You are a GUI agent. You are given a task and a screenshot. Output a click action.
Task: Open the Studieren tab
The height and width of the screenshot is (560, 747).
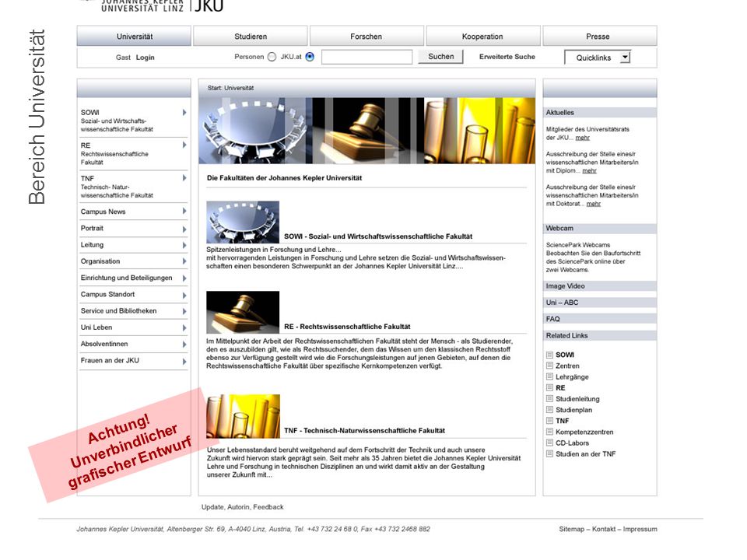click(251, 37)
